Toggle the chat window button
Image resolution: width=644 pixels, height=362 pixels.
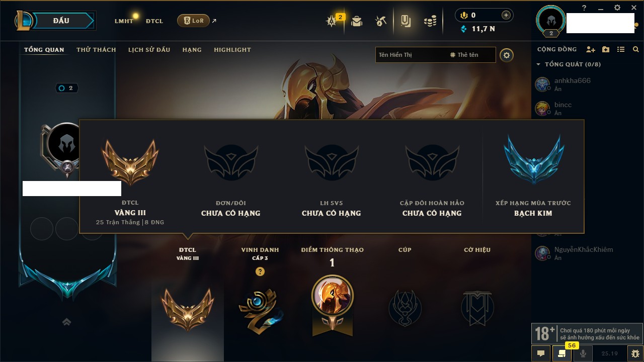coord(541,353)
